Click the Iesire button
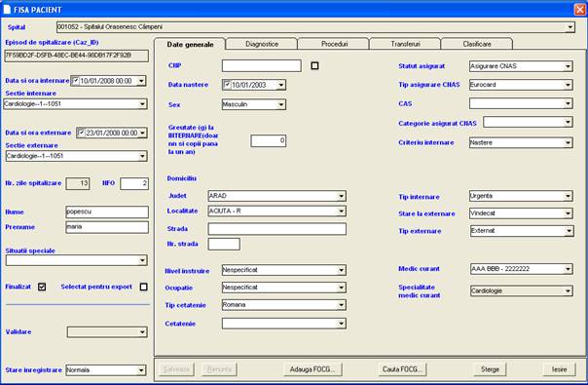Image resolution: width=588 pixels, height=385 pixels. point(559,369)
